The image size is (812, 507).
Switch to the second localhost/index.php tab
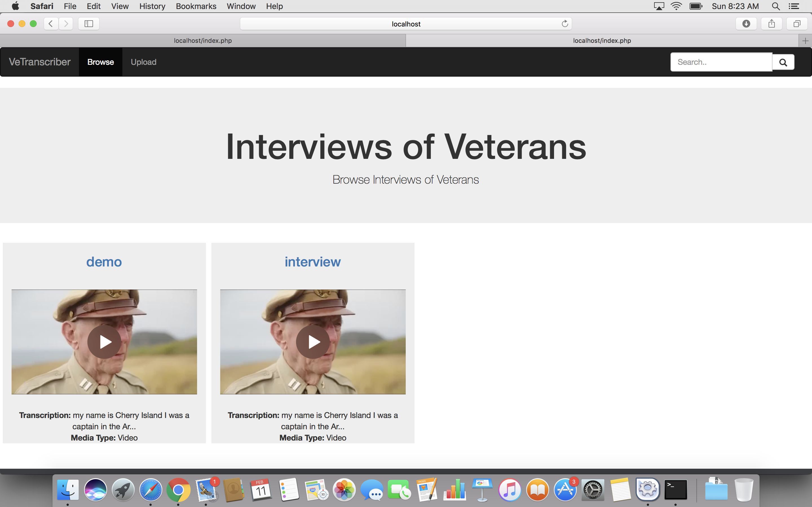pyautogui.click(x=602, y=41)
